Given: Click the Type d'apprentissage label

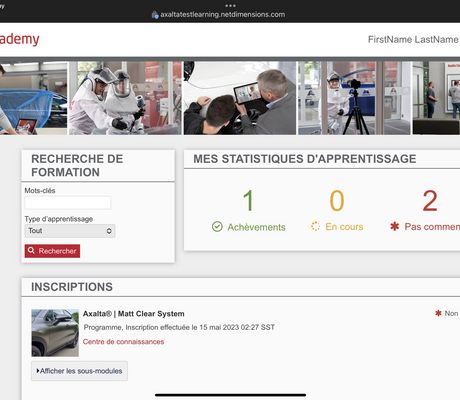Looking at the screenshot, I should [x=59, y=219].
